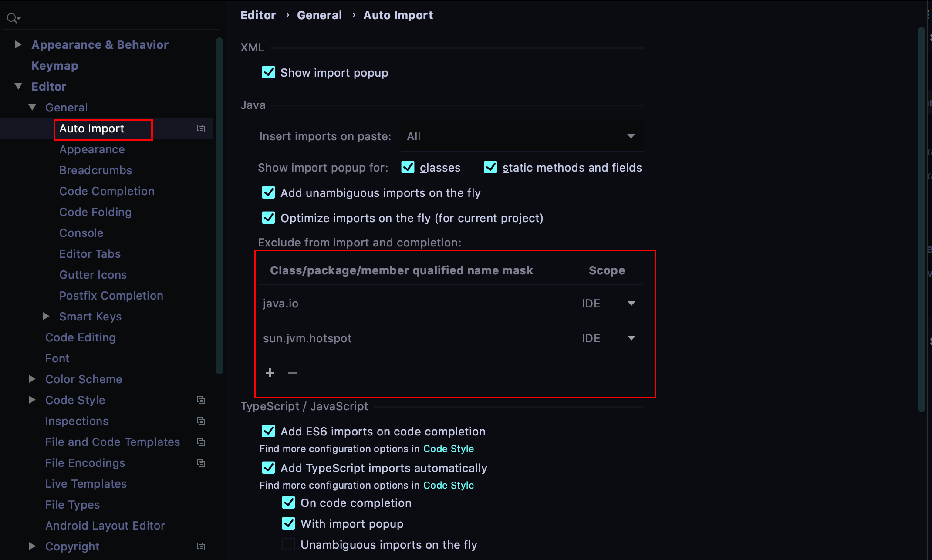Open Live Templates settings page

coord(86,484)
